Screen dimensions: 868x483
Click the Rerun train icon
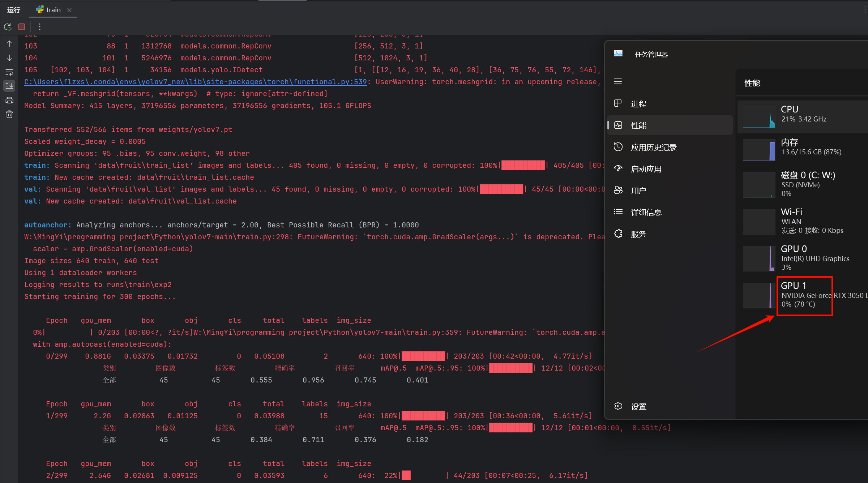[7, 27]
